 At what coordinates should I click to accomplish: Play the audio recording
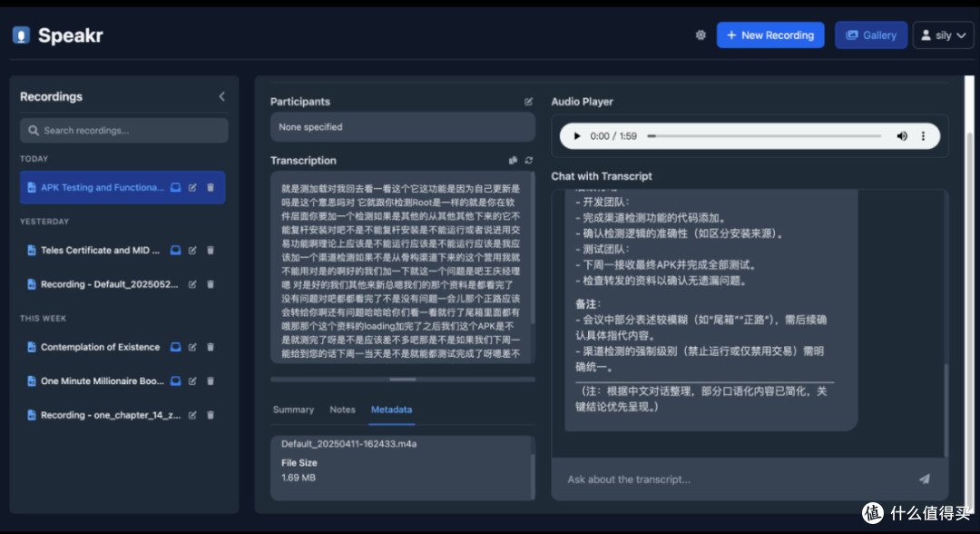pos(577,136)
